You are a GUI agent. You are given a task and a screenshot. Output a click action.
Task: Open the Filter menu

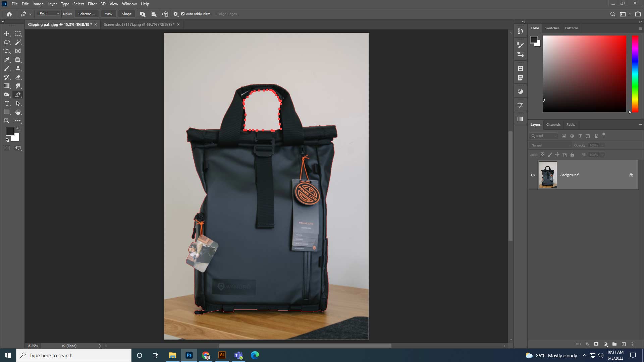coord(92,4)
